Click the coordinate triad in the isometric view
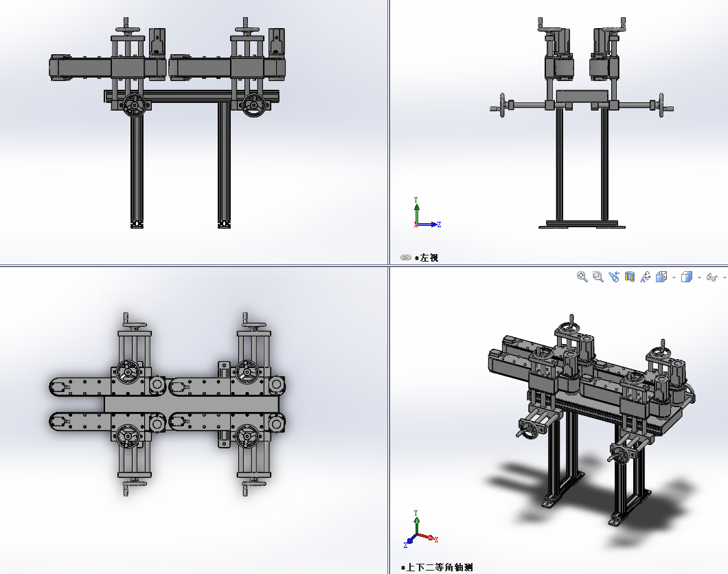728x574 pixels. [x=421, y=529]
